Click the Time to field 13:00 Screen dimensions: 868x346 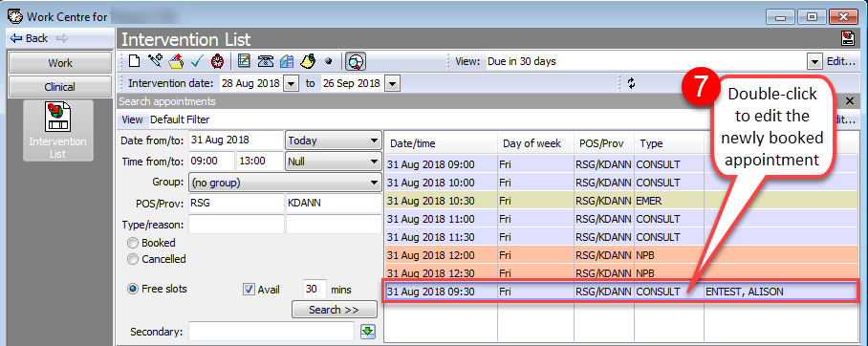point(260,162)
